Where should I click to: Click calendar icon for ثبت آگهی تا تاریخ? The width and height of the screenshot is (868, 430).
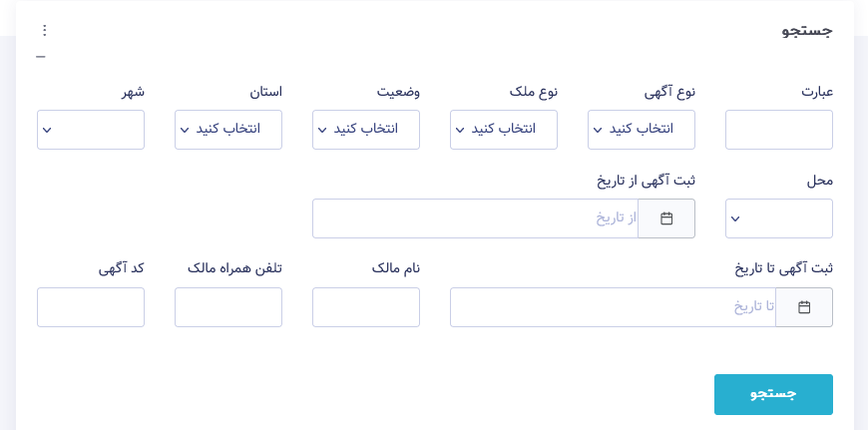tap(804, 307)
